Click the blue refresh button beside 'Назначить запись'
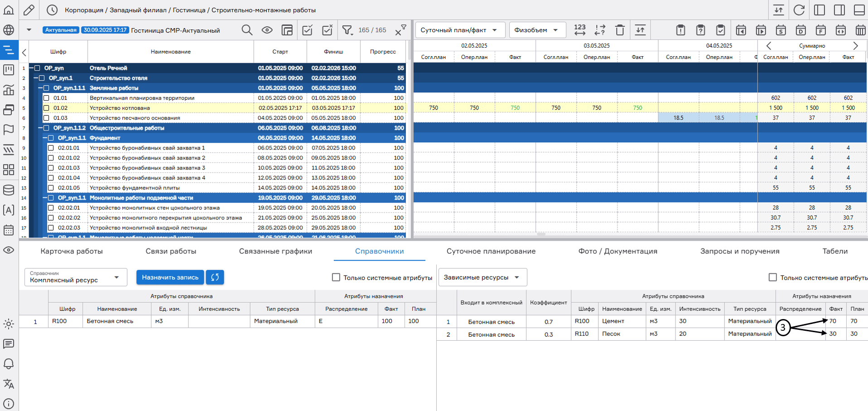Image resolution: width=868 pixels, height=411 pixels. coord(215,277)
